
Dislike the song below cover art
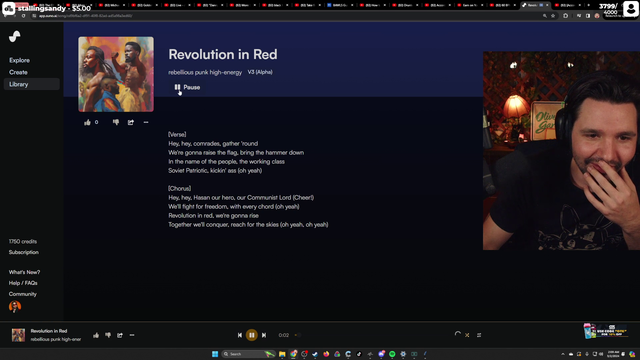(x=116, y=122)
